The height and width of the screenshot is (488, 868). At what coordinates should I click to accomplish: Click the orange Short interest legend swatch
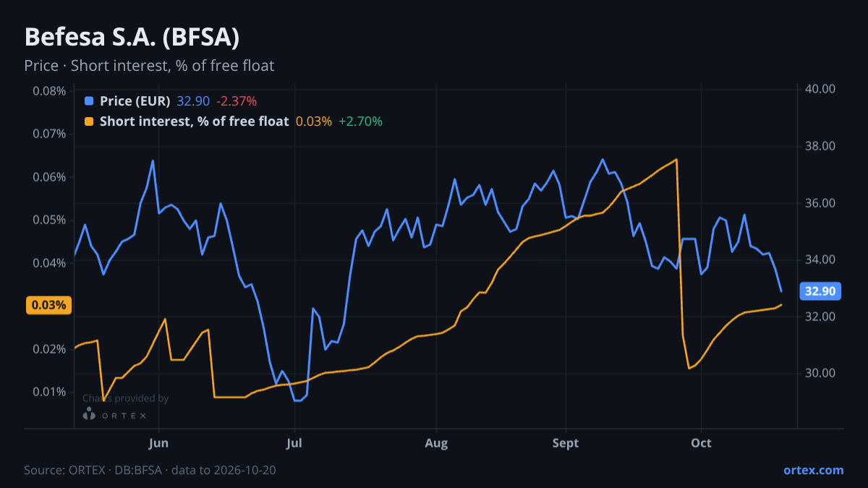tap(89, 121)
